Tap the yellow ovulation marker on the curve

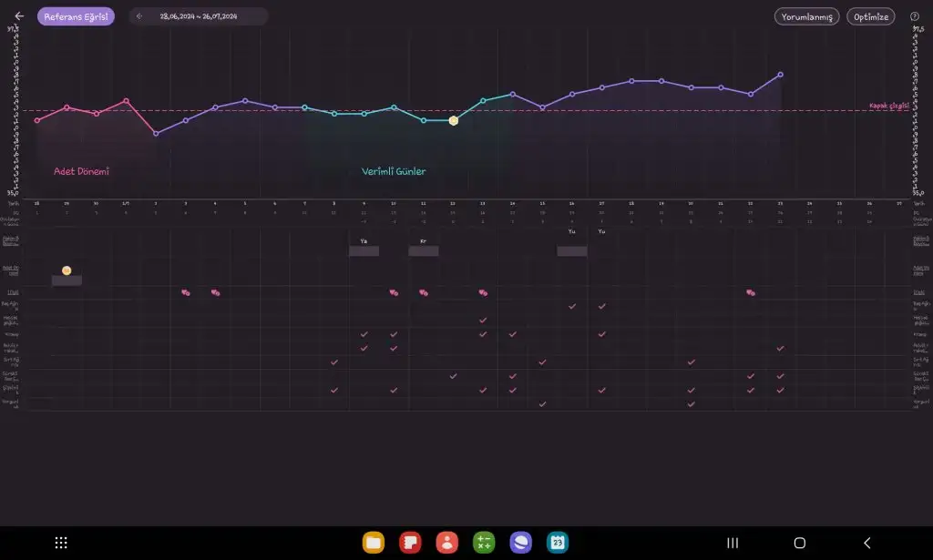453,120
